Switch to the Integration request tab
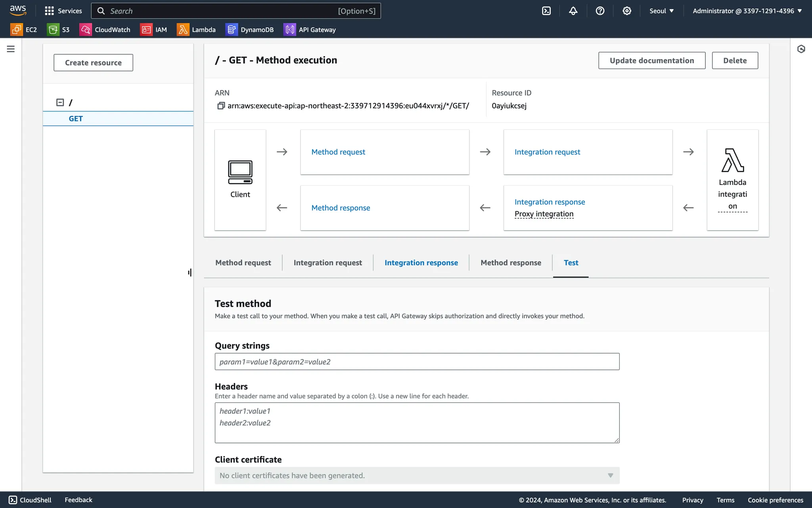Screen dimensions: 812x508 (327, 263)
